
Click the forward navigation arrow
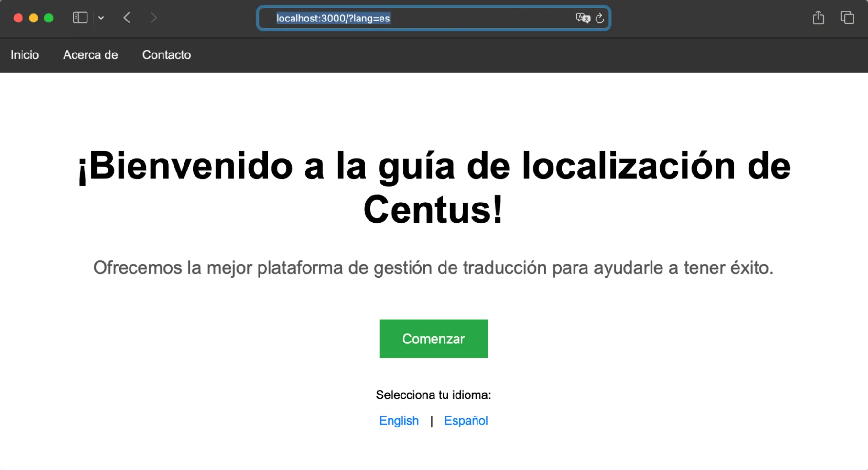point(154,18)
